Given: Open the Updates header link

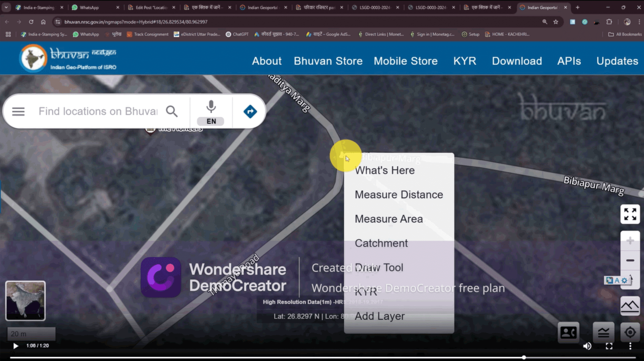Looking at the screenshot, I should [617, 61].
